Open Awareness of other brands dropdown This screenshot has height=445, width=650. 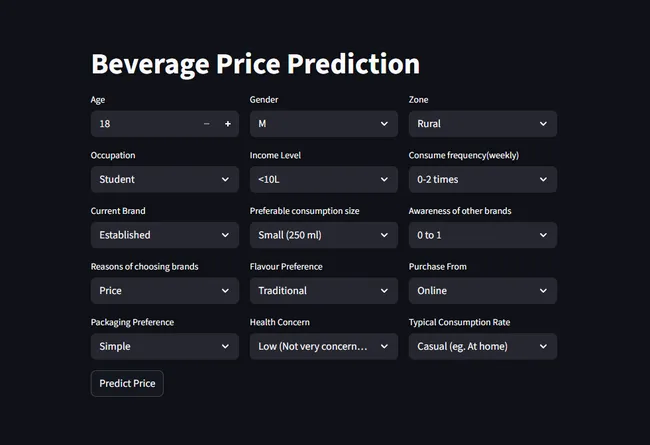point(482,235)
